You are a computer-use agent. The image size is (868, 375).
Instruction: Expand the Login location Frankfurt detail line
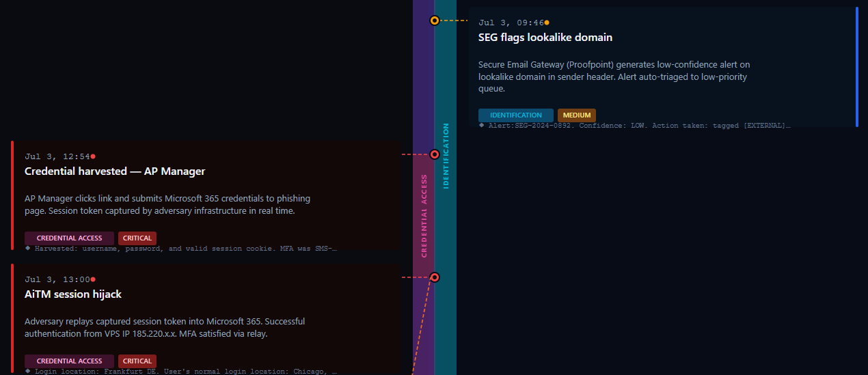(180, 372)
